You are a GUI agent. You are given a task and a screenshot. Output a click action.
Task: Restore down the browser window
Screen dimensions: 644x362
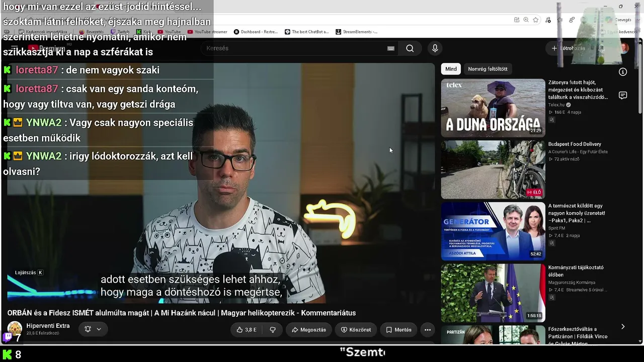pos(620,7)
